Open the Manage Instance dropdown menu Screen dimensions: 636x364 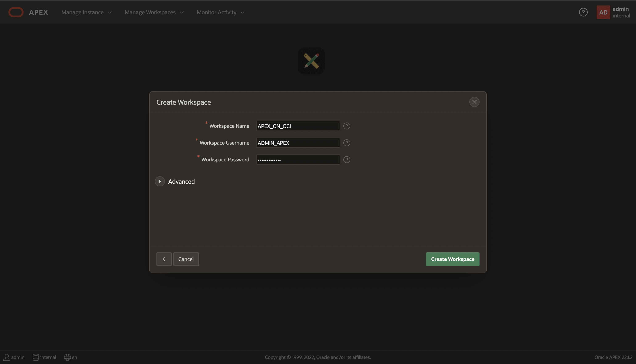tap(86, 12)
